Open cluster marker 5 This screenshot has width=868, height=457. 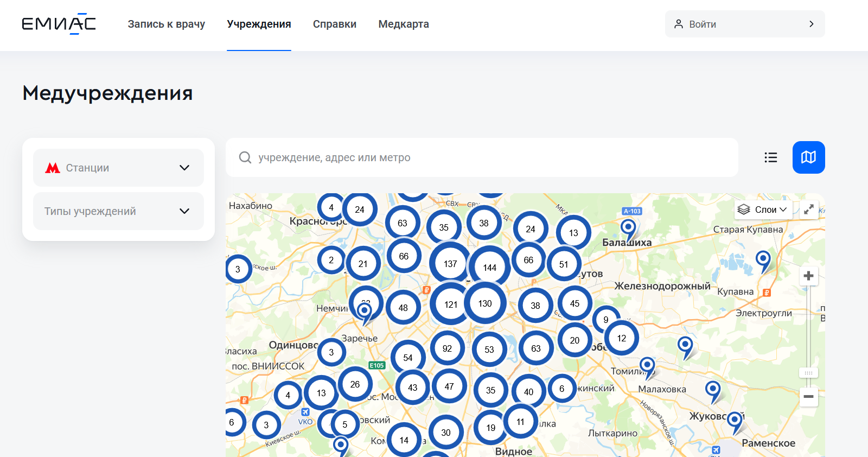(x=344, y=424)
